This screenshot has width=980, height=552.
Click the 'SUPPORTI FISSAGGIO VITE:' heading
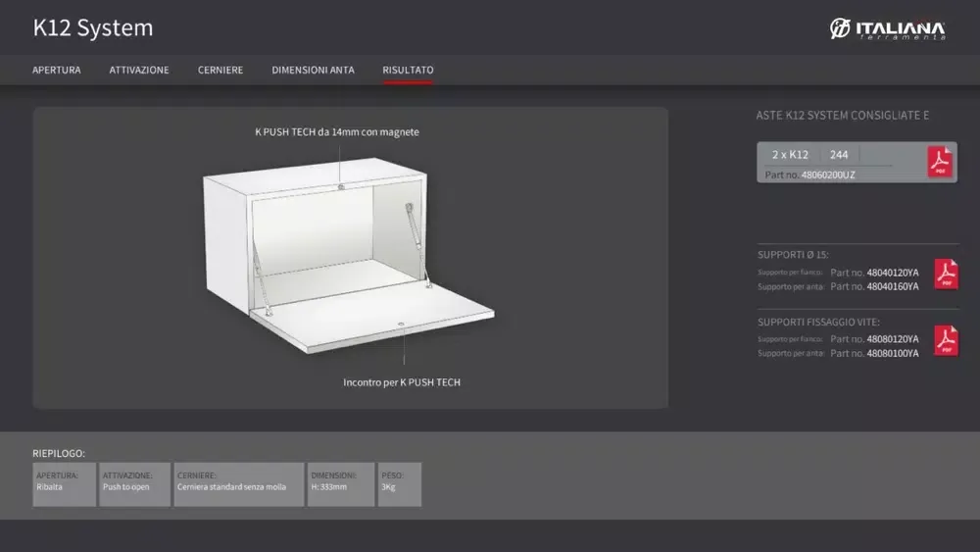(x=818, y=322)
